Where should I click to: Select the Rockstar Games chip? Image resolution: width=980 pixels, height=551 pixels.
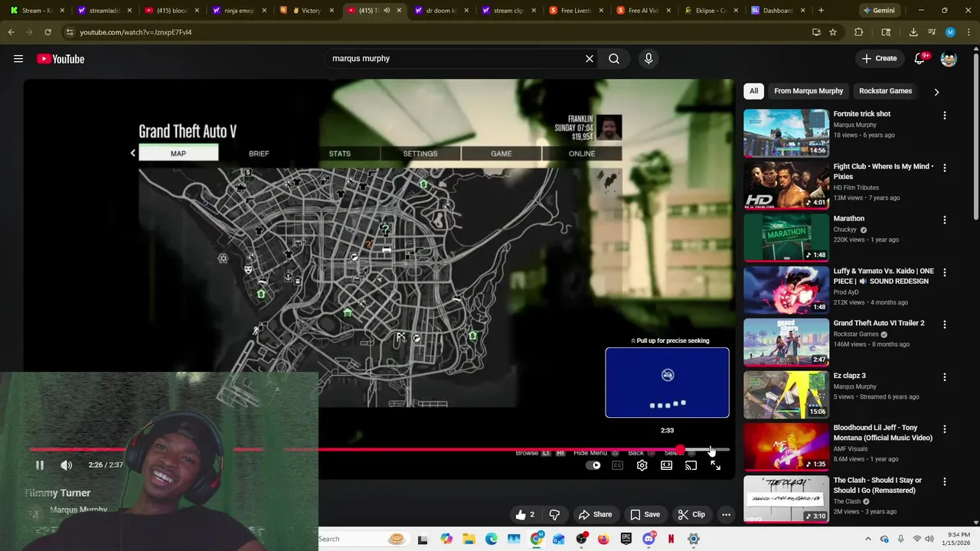885,91
